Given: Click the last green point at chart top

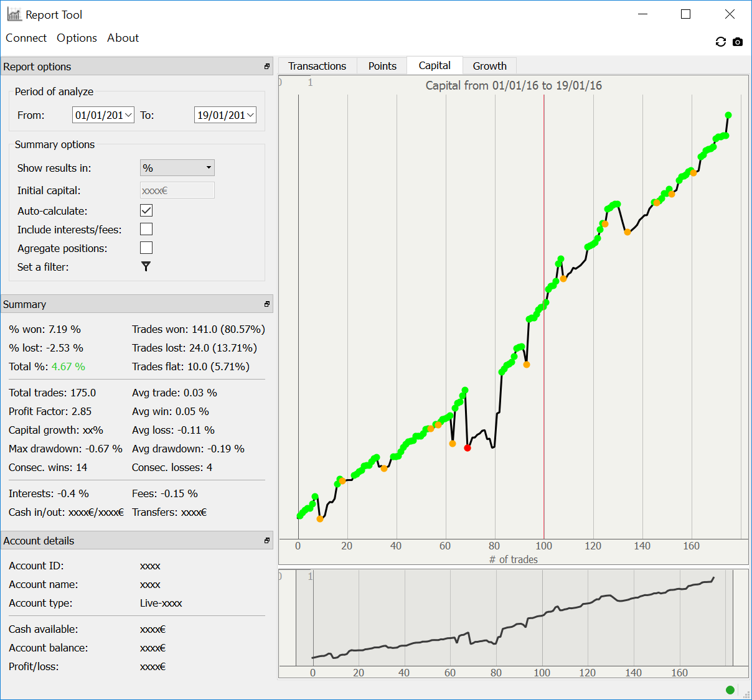Looking at the screenshot, I should point(728,115).
